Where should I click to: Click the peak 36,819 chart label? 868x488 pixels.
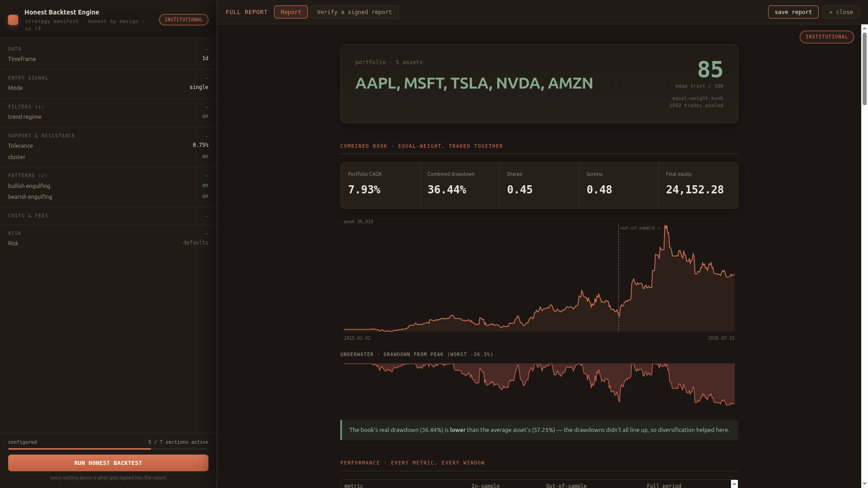[x=359, y=222]
